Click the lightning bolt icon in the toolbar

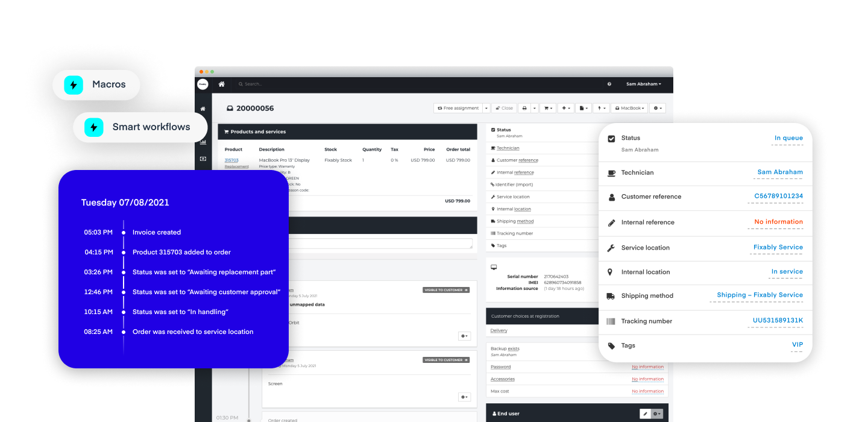coord(600,107)
